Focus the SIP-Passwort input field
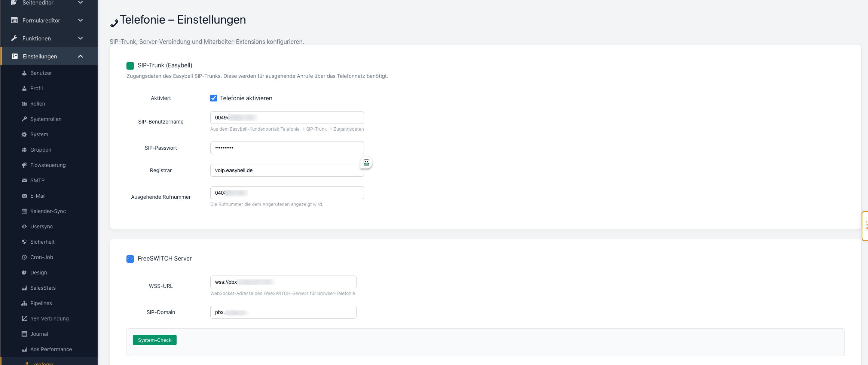The image size is (868, 365). (287, 148)
